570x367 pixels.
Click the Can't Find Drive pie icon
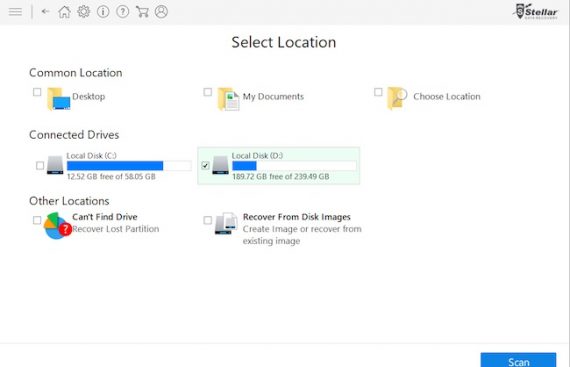click(x=57, y=226)
